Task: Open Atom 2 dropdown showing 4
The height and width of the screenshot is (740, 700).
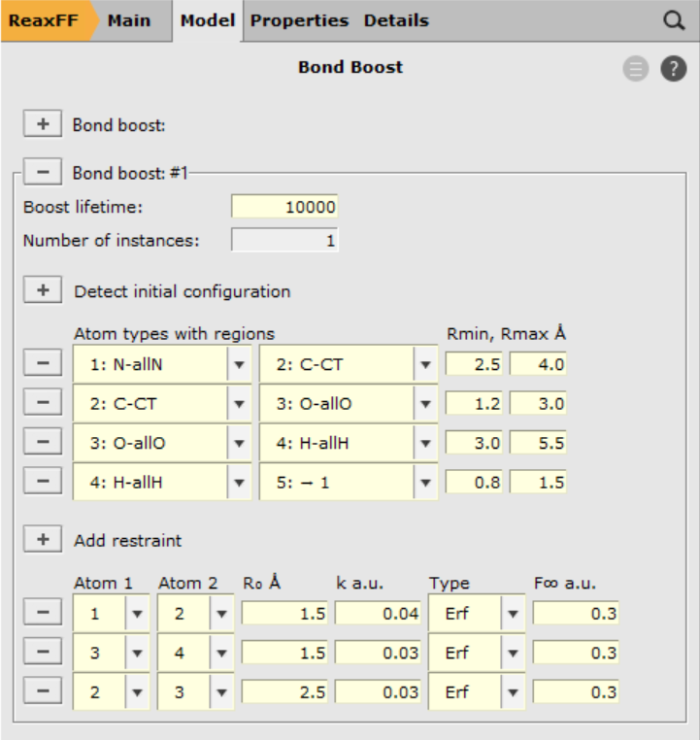Action: click(x=196, y=653)
